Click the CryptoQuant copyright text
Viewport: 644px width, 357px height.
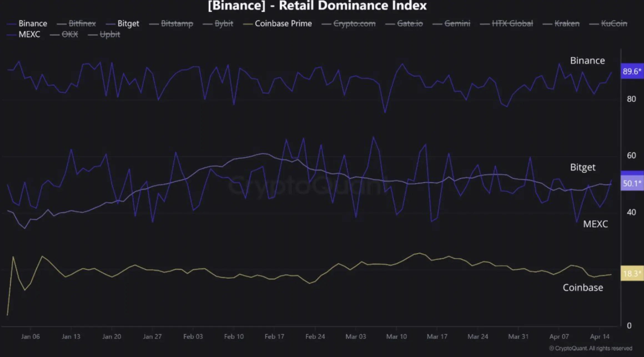coord(590,348)
